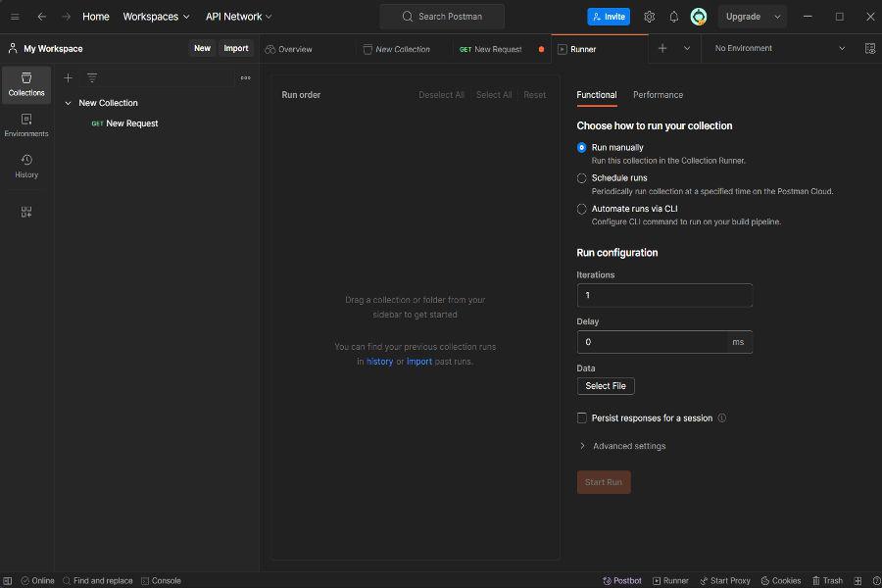Follow the import link in run order

point(419,362)
